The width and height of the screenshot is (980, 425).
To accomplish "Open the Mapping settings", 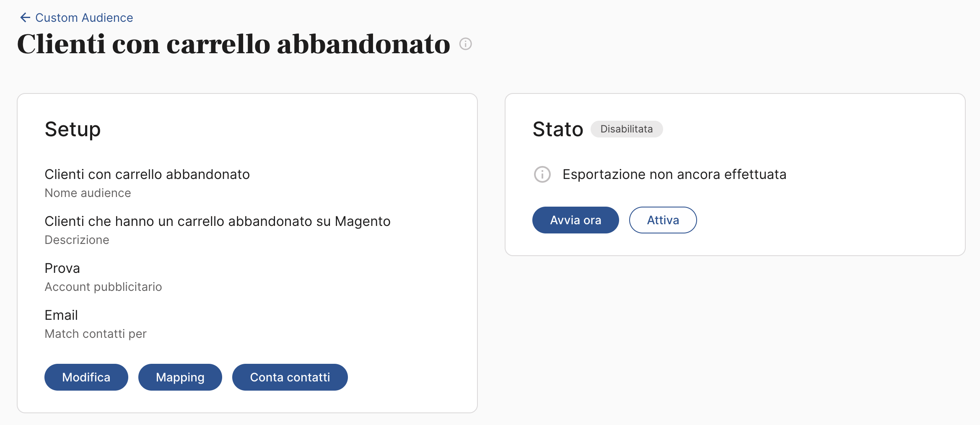I will 180,377.
